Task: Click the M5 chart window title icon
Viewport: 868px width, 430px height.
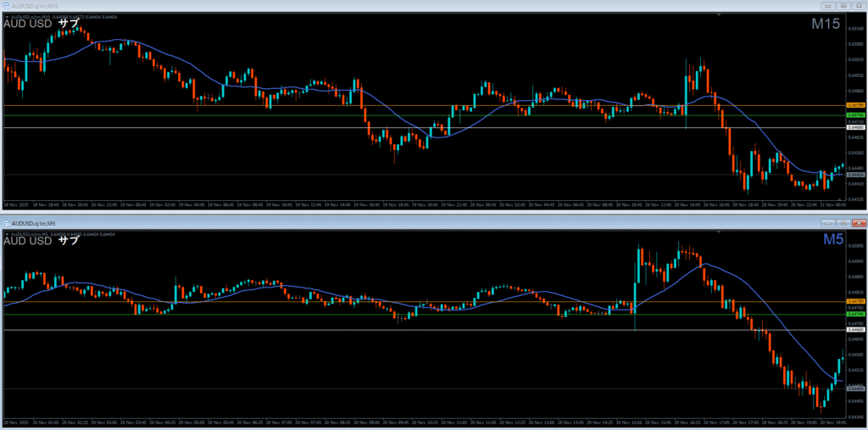Action: [6, 222]
